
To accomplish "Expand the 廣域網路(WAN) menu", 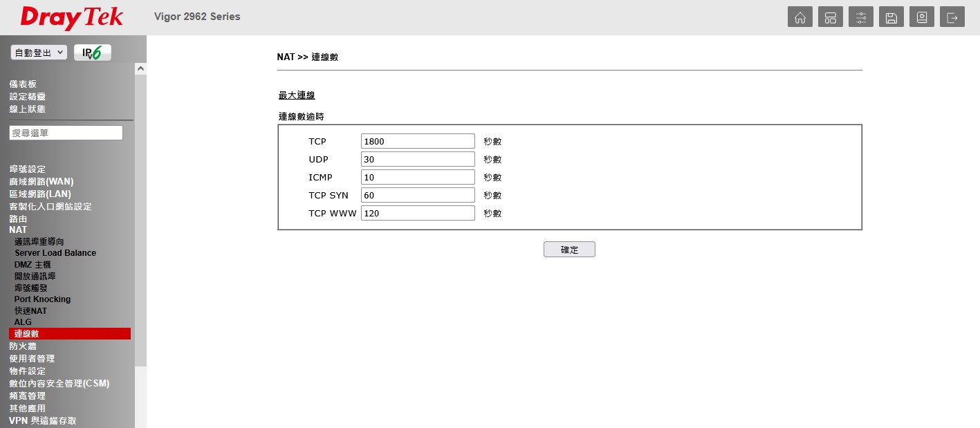I will [x=41, y=181].
